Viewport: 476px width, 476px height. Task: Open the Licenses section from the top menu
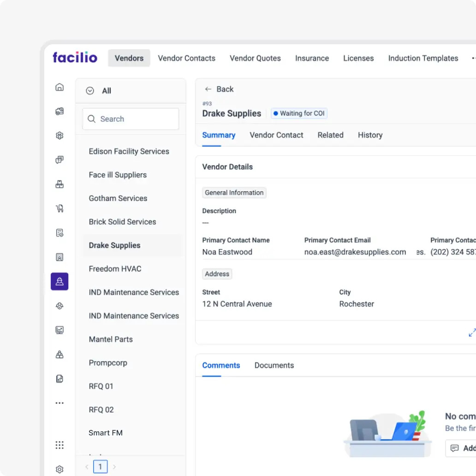358,58
